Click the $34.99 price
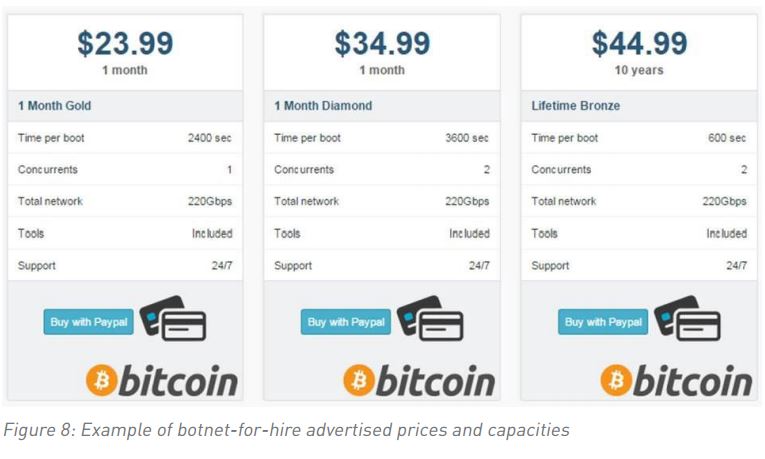Viewport: 765px width, 459px height. (382, 43)
